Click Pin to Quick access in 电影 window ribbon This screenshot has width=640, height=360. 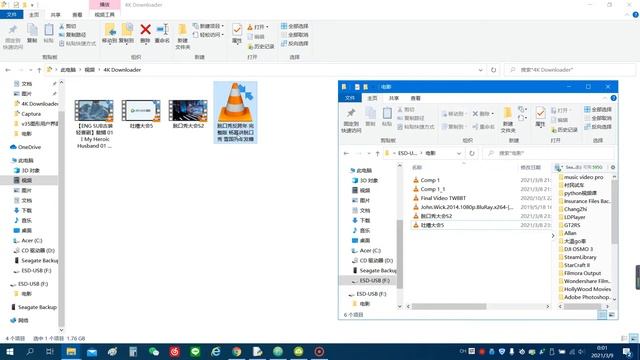(x=351, y=120)
